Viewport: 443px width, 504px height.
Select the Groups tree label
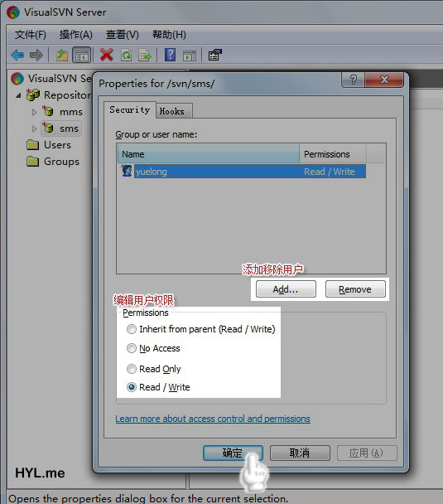click(x=61, y=162)
